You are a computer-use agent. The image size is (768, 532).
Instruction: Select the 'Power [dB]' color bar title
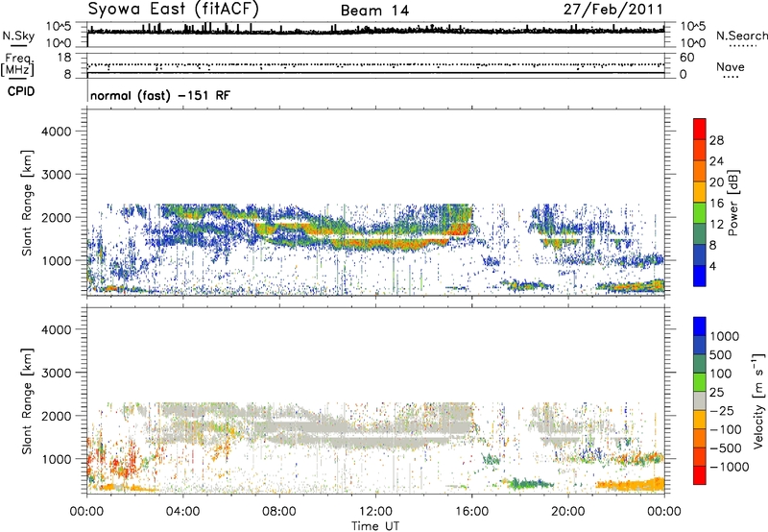click(733, 203)
